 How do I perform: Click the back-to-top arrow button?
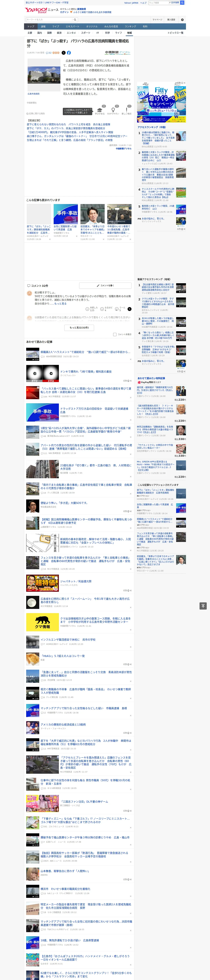203,606
